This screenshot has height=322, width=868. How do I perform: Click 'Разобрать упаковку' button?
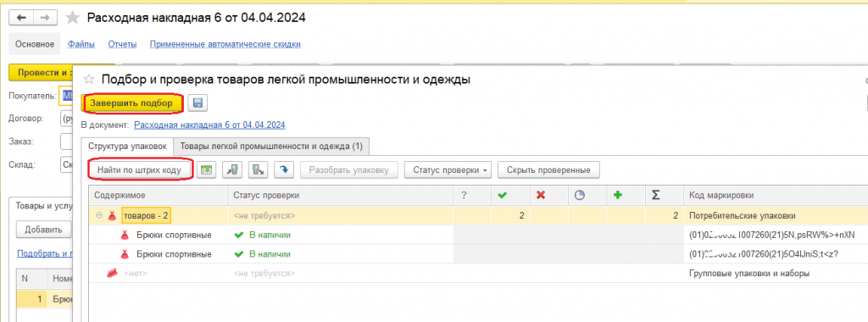click(x=348, y=169)
